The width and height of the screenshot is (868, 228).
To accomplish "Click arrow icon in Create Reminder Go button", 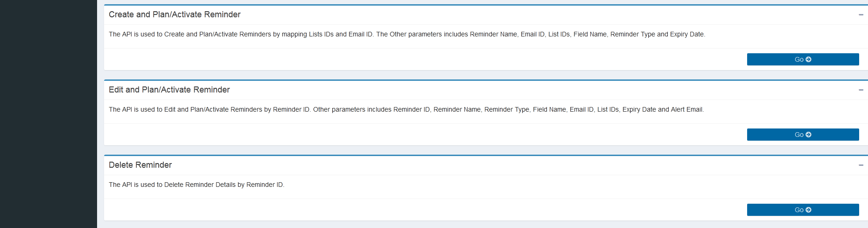I will coord(809,59).
